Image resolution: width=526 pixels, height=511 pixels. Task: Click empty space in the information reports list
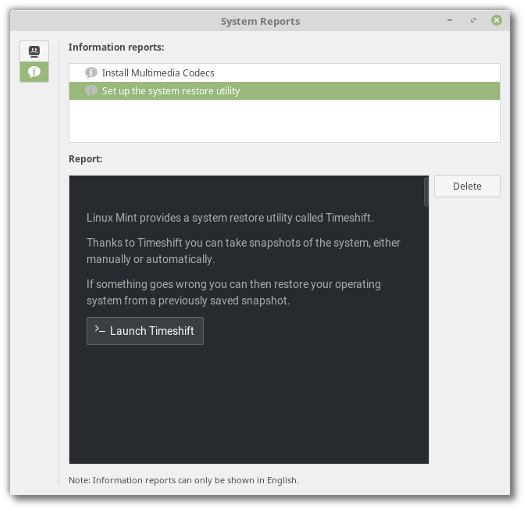point(284,121)
